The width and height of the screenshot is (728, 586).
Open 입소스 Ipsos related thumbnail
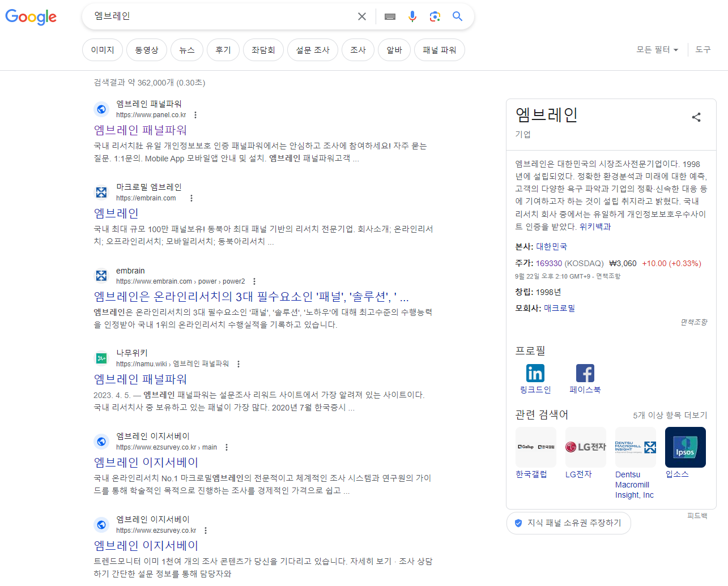click(686, 447)
